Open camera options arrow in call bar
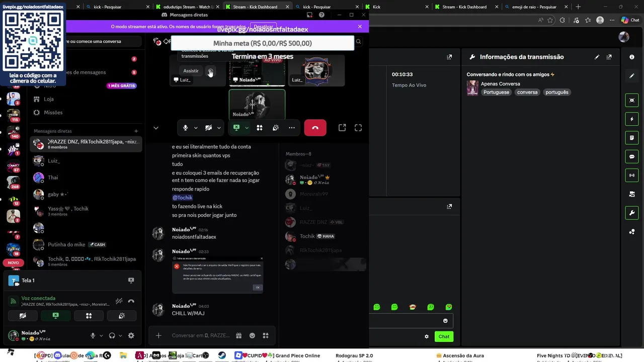 (219, 128)
